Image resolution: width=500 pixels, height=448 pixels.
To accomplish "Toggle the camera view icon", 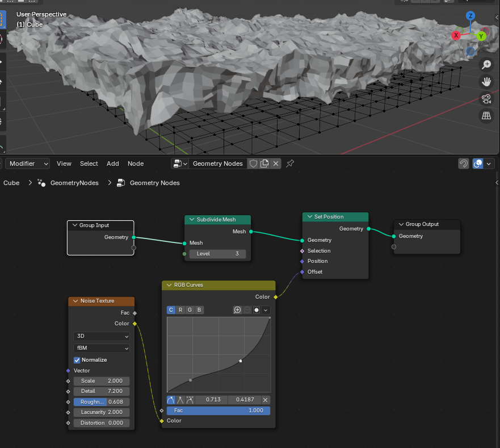I will coord(486,99).
